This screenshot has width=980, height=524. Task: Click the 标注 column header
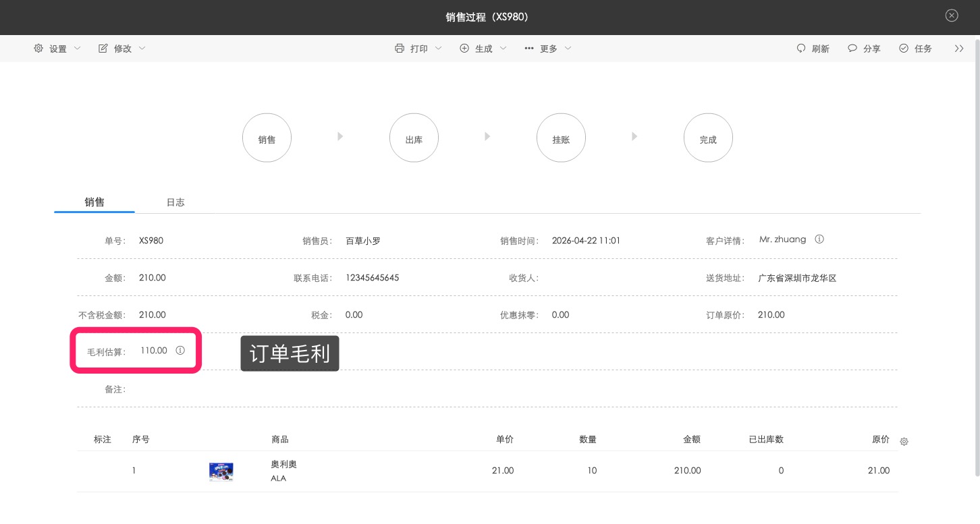103,440
